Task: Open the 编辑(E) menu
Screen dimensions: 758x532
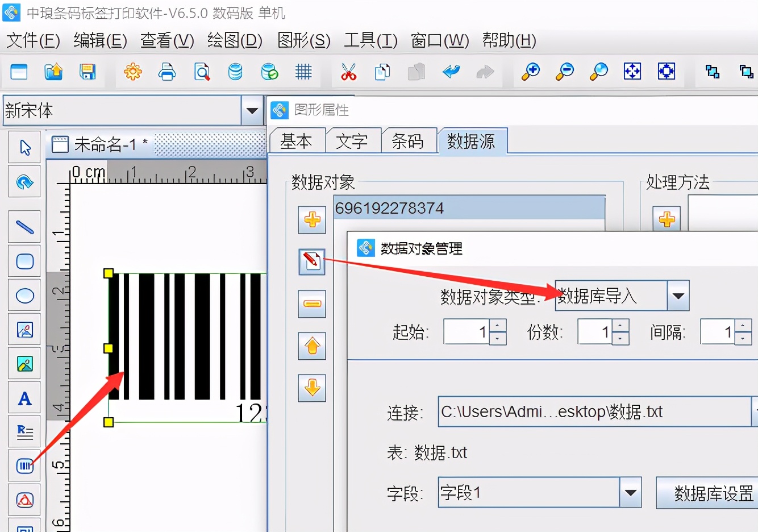Action: click(x=100, y=40)
